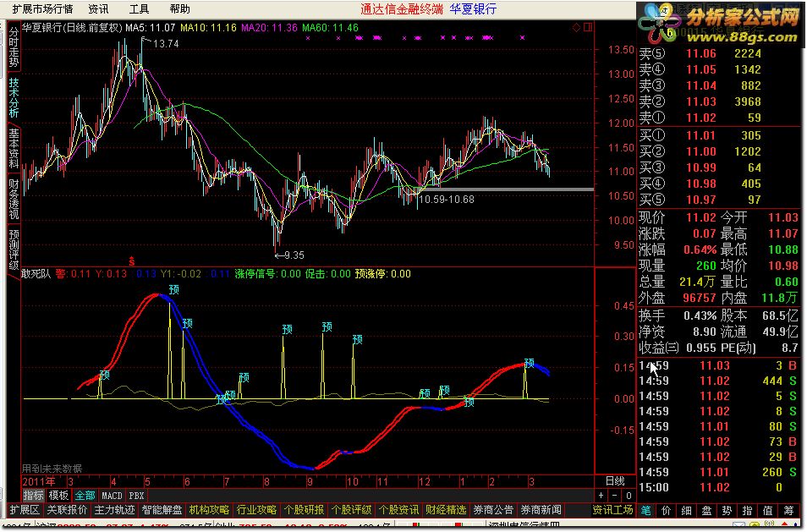Click the 2011年 label on the time axis
The width and height of the screenshot is (807, 532).
coord(39,481)
